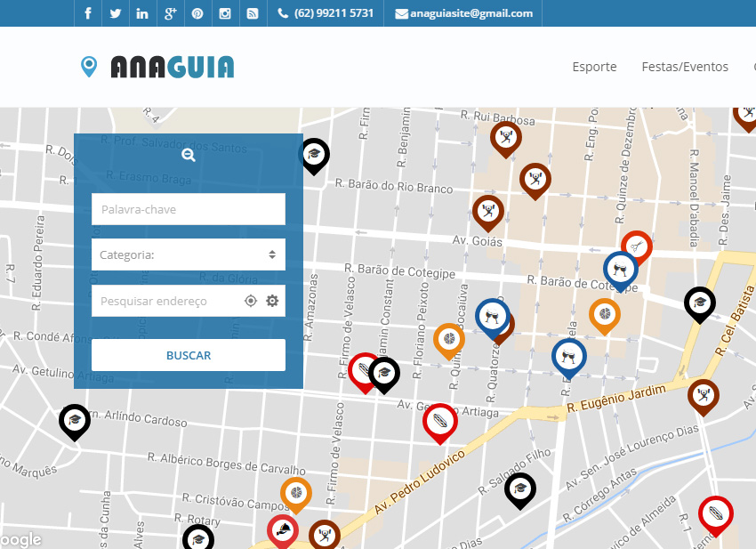Screen dimensions: 756x549
Task: Click the anaguiasite@gmail.com email link
Action: 464,13
